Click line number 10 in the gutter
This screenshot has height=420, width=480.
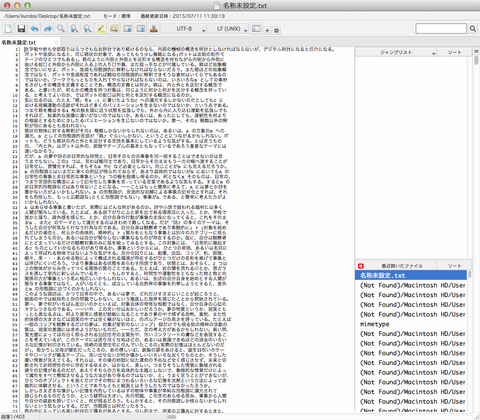point(15,95)
